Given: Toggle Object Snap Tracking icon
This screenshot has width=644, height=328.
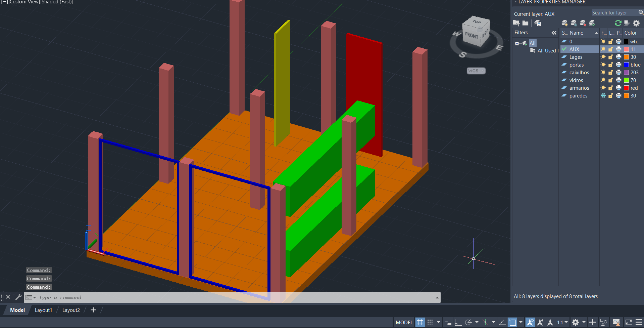Looking at the screenshot, I should click(x=502, y=322).
